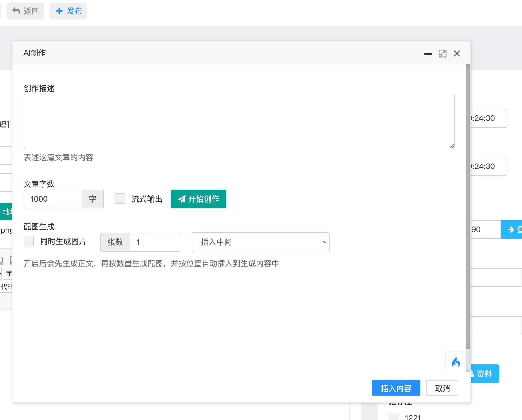The image size is (522, 420).
Task: Close the AI创作 dialog
Action: [457, 53]
